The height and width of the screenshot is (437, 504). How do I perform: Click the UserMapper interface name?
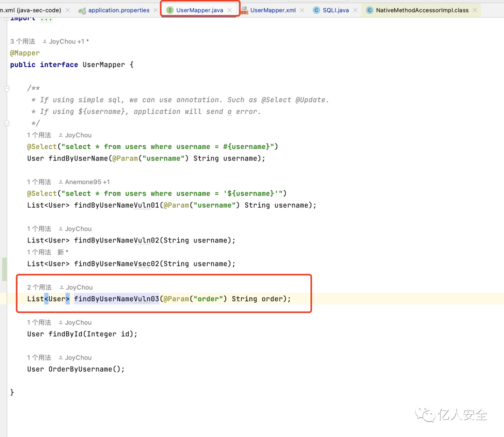104,64
